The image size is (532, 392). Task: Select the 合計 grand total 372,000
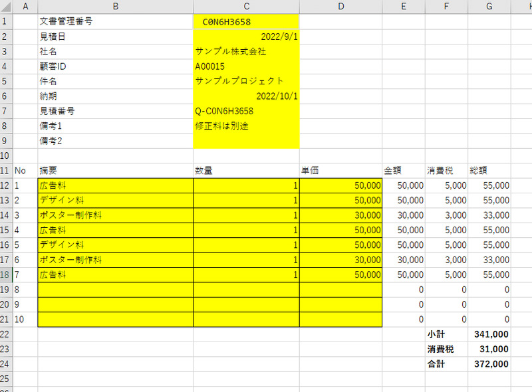pyautogui.click(x=492, y=363)
